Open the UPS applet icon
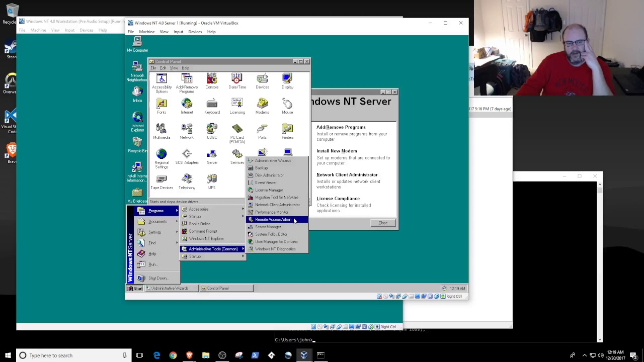Viewport: 644px width, 362px height. point(212,182)
